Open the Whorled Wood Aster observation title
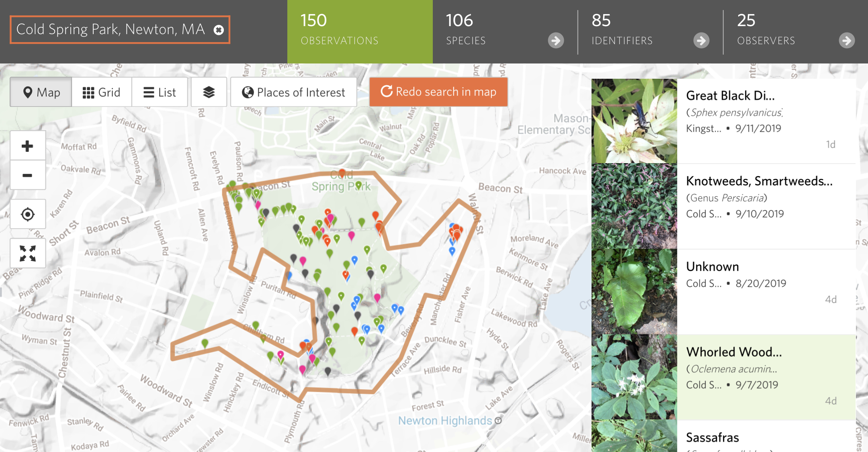Image resolution: width=868 pixels, height=452 pixels. 734,352
